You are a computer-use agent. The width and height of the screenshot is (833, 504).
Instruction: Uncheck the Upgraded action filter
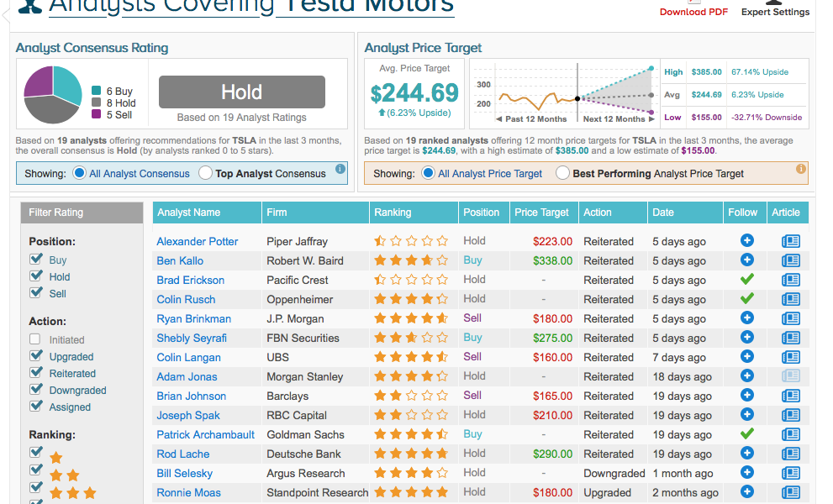coord(35,356)
